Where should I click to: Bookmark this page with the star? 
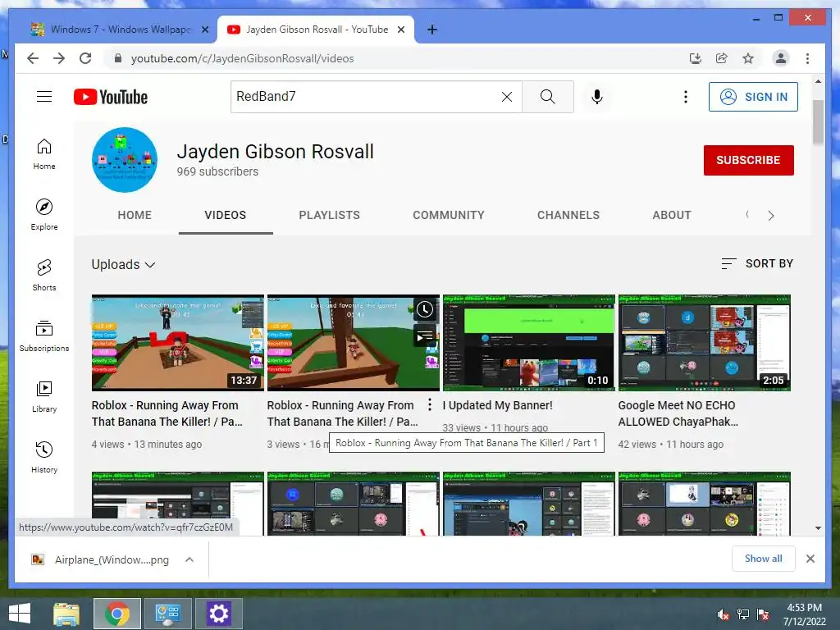(748, 58)
